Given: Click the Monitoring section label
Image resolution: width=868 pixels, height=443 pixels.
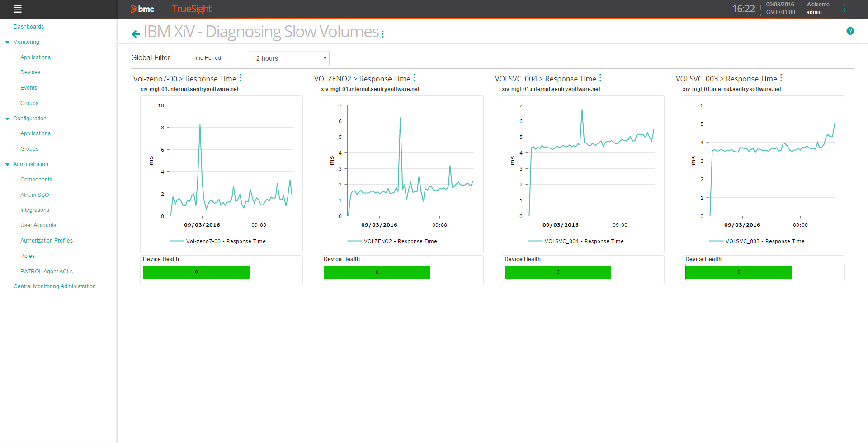Looking at the screenshot, I should pyautogui.click(x=26, y=42).
